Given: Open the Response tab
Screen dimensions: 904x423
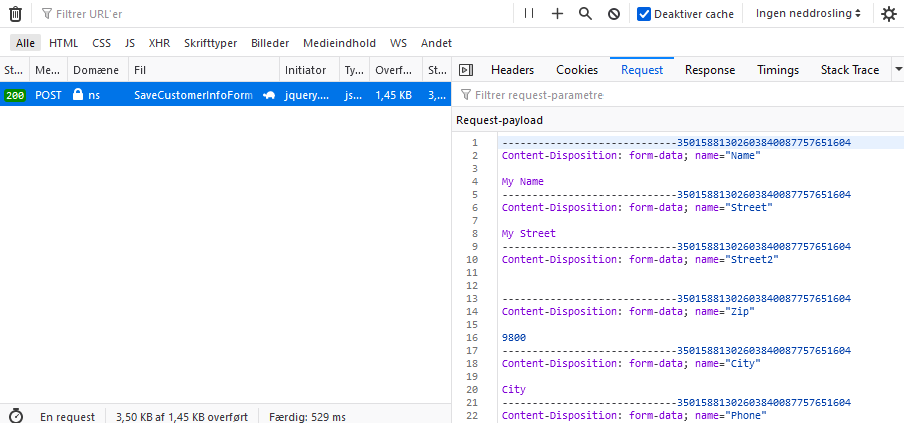Looking at the screenshot, I should pos(709,70).
